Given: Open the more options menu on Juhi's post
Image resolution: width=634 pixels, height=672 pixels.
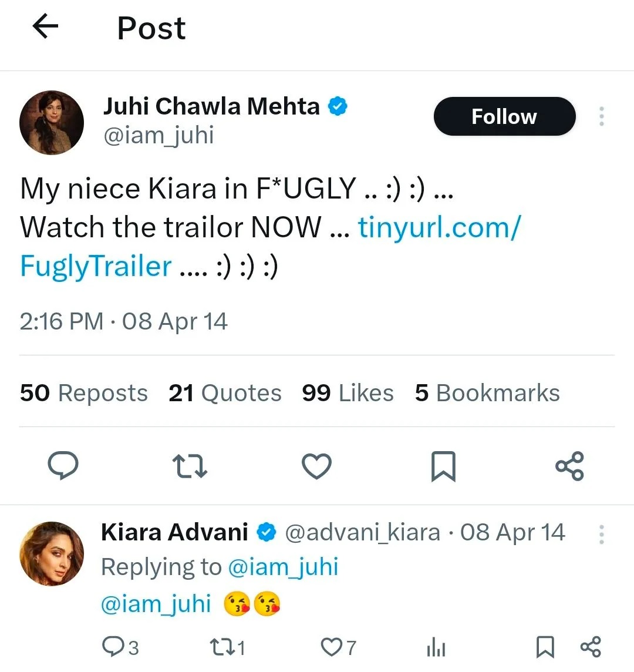Looking at the screenshot, I should (x=601, y=116).
